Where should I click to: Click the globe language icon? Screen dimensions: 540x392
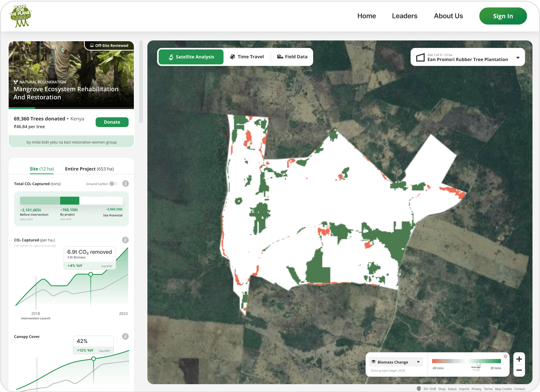pyautogui.click(x=419, y=389)
